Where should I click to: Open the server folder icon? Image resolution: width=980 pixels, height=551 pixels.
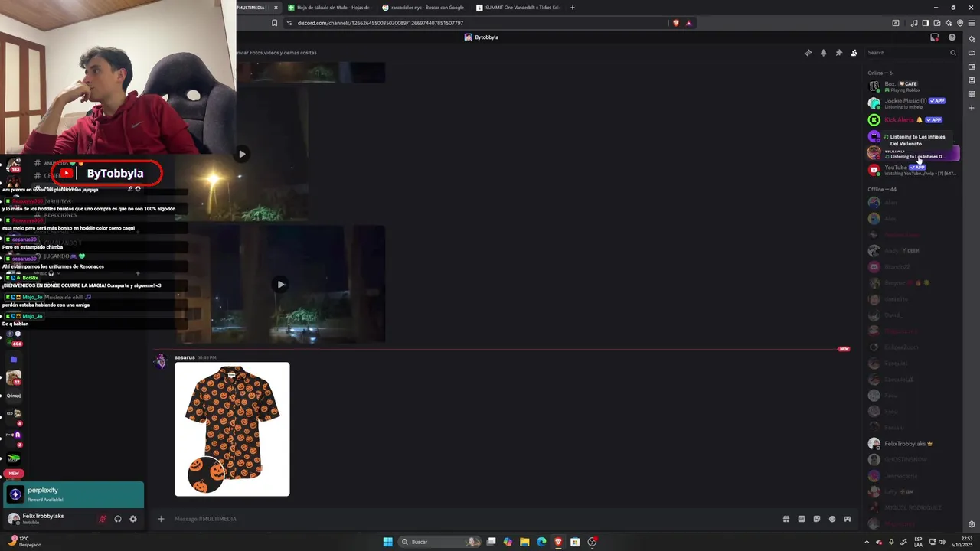pos(14,360)
